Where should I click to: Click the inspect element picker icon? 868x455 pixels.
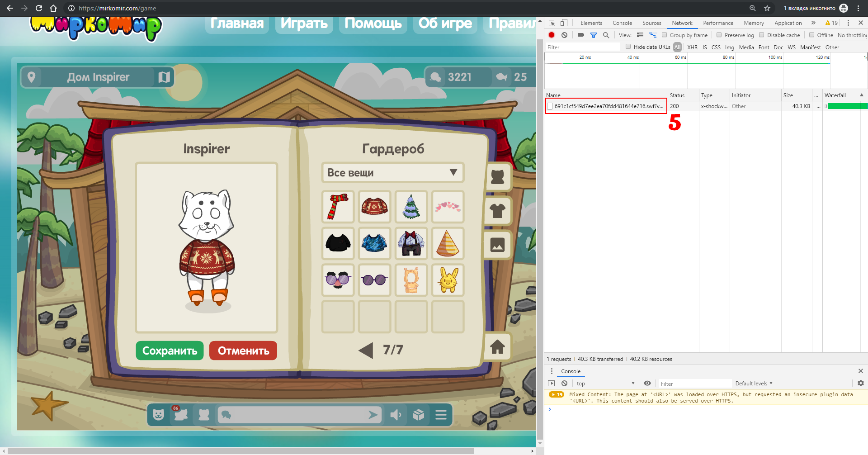point(552,23)
